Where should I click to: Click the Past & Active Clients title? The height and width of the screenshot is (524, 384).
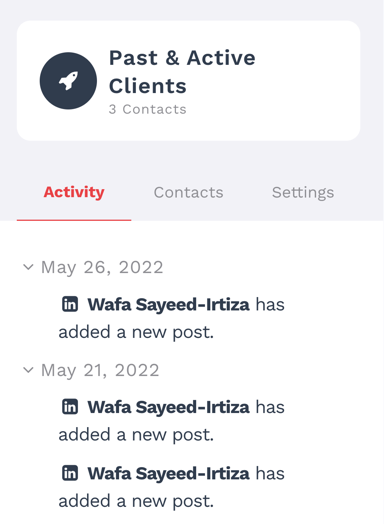point(182,72)
